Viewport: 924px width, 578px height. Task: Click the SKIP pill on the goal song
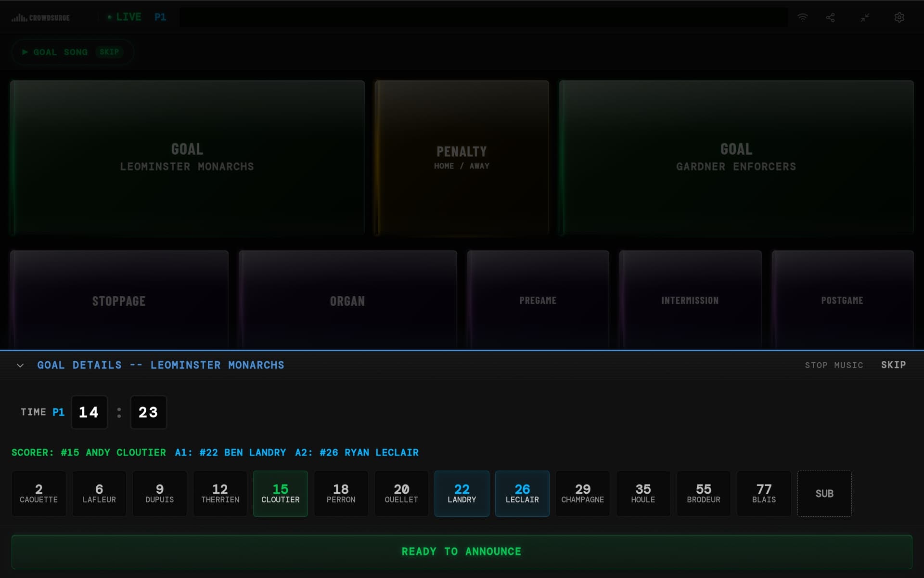pos(109,52)
